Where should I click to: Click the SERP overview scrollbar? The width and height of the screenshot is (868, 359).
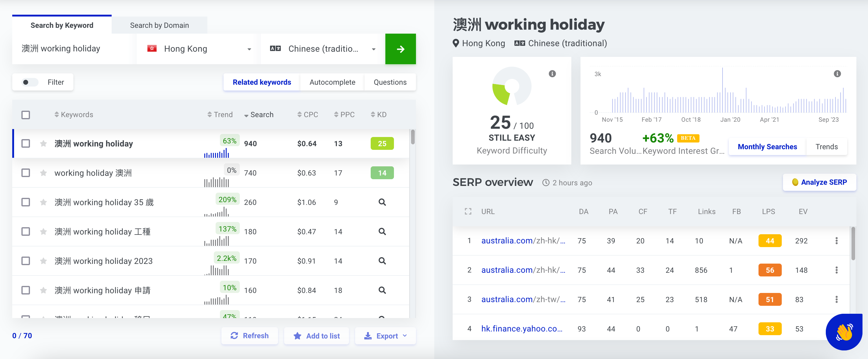[853, 243]
